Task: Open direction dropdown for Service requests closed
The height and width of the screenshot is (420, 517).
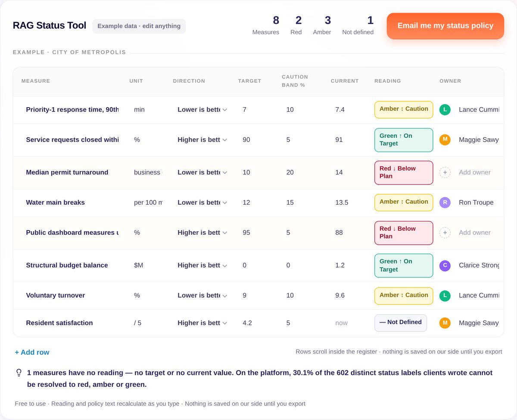Action: (x=202, y=140)
